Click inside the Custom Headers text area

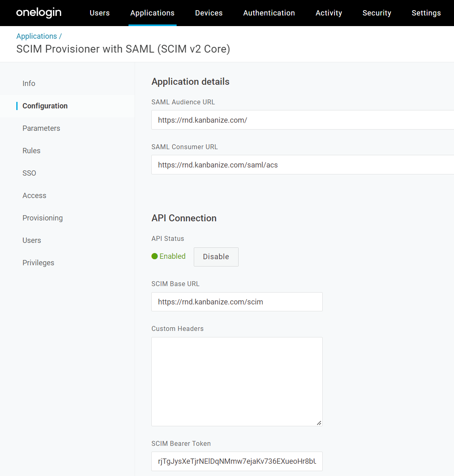pyautogui.click(x=237, y=381)
